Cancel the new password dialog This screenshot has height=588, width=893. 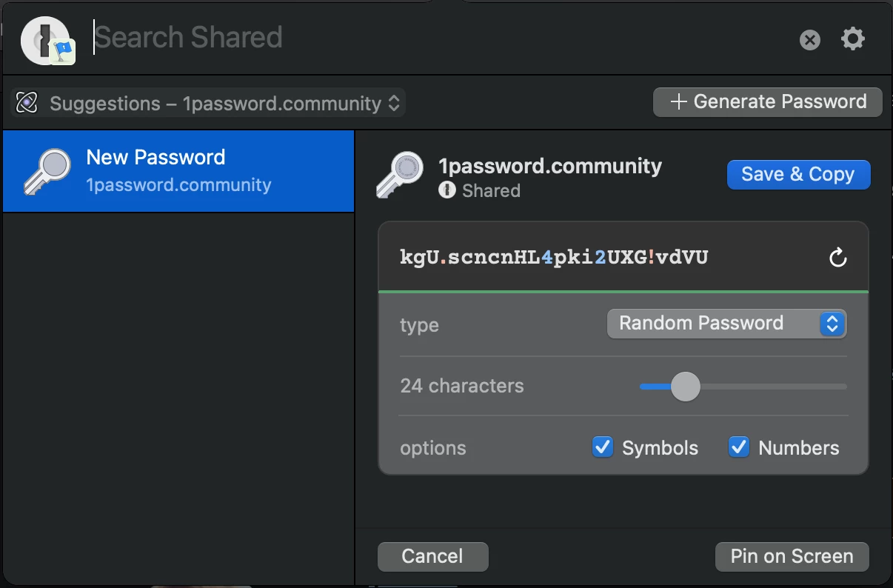pyautogui.click(x=432, y=556)
